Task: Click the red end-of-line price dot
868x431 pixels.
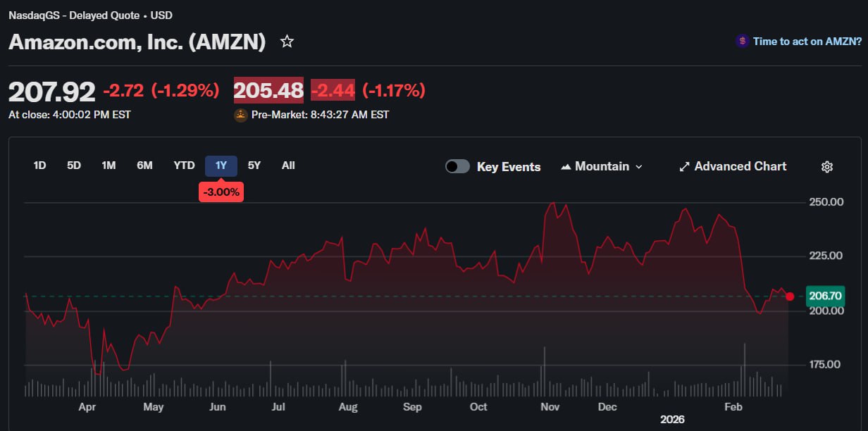Action: [790, 296]
